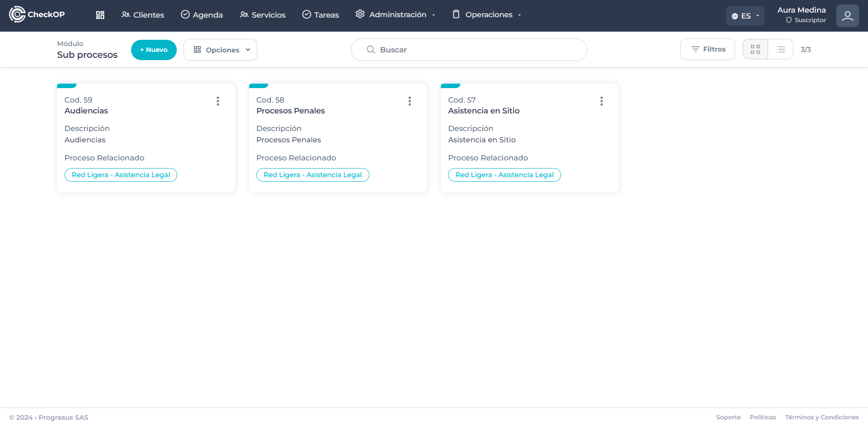Click the Sub procesos module heading
Screen dimensions: 868x427
pos(87,55)
